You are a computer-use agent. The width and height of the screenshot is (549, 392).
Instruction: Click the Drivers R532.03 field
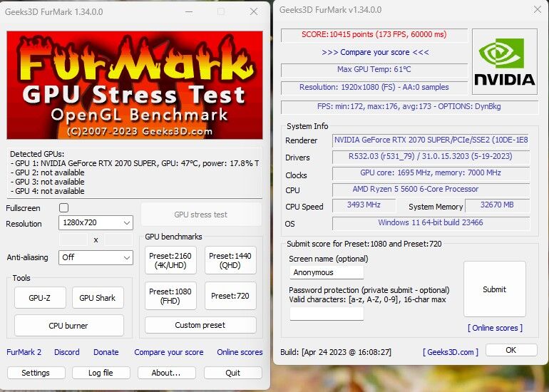tap(431, 157)
